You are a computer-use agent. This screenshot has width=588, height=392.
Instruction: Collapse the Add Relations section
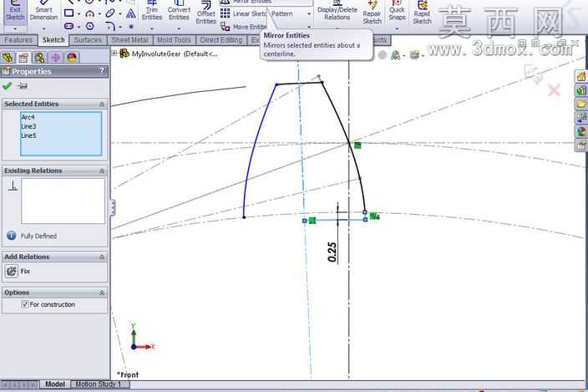pos(102,257)
